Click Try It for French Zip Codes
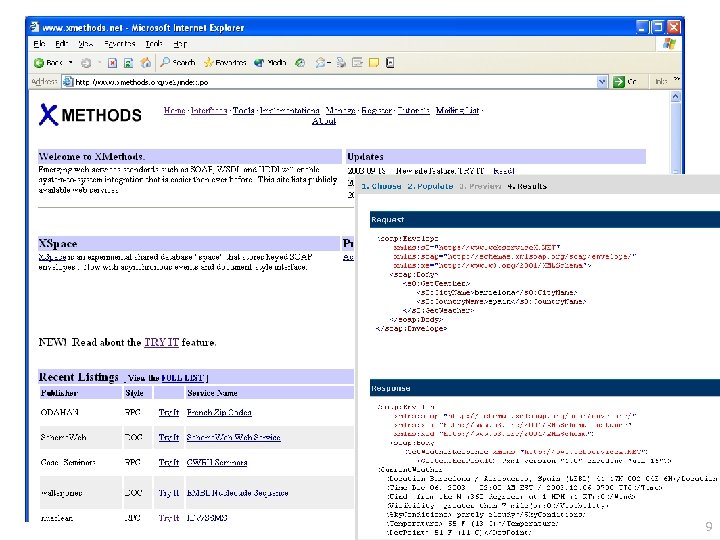This screenshot has width=720, height=540. click(169, 412)
